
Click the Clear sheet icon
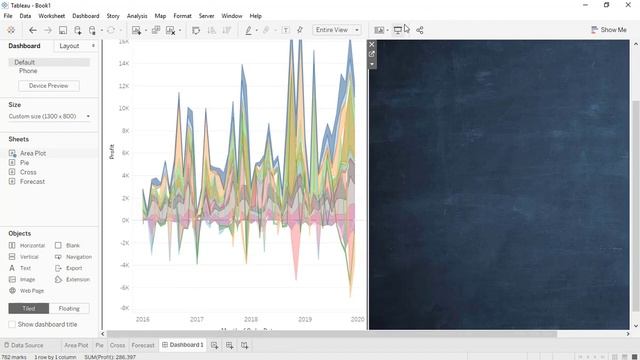170,30
